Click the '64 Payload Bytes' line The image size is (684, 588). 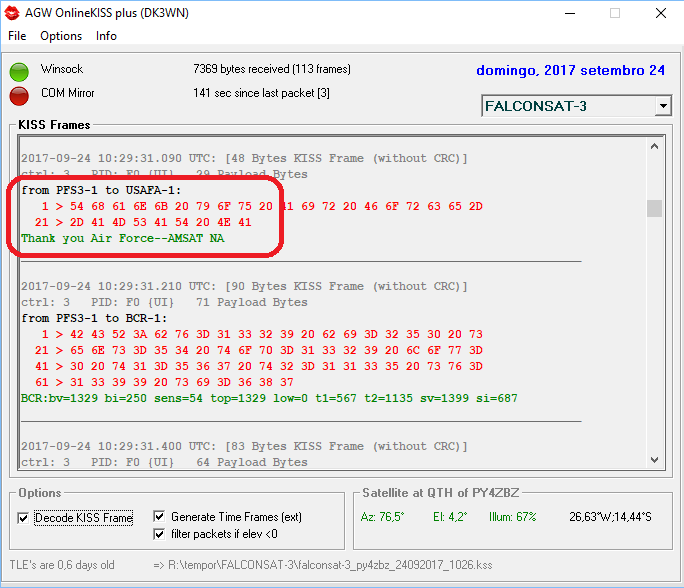[x=164, y=462]
